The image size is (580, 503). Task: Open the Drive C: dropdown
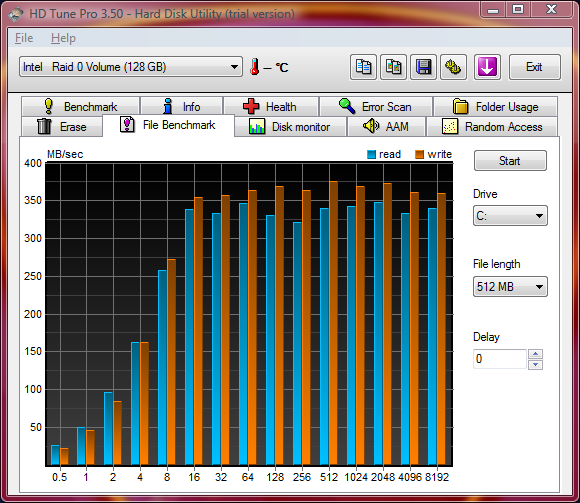510,216
